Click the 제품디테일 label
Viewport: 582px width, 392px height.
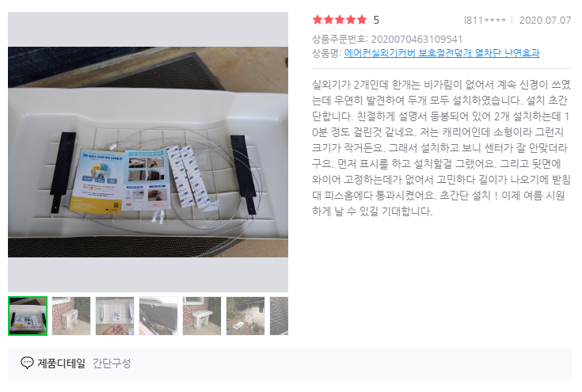pyautogui.click(x=61, y=363)
